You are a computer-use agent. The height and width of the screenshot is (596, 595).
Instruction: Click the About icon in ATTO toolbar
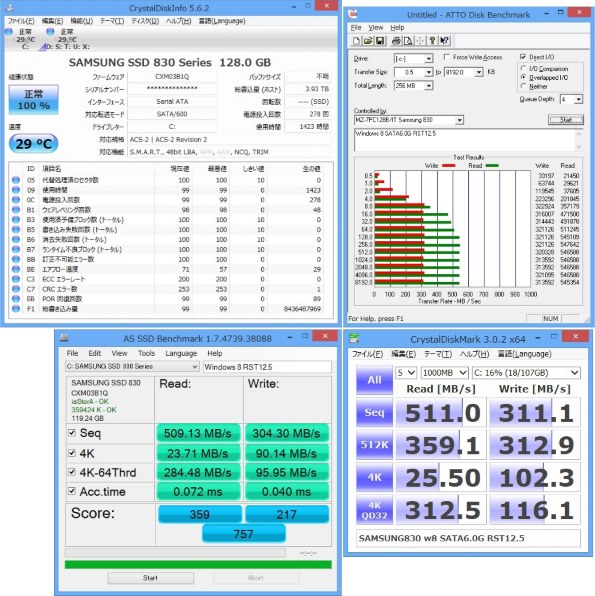[432, 41]
